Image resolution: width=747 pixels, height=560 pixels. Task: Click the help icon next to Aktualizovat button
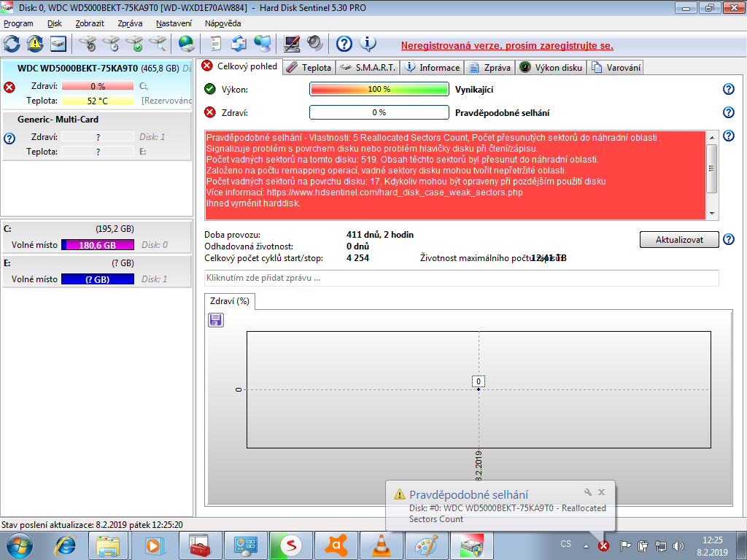(729, 239)
